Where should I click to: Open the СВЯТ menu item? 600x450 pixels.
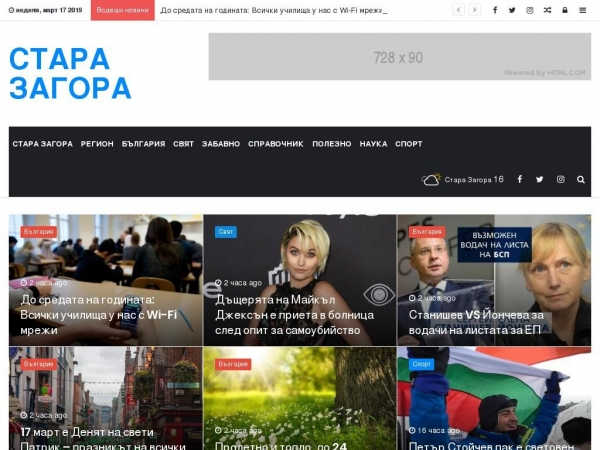pos(183,144)
